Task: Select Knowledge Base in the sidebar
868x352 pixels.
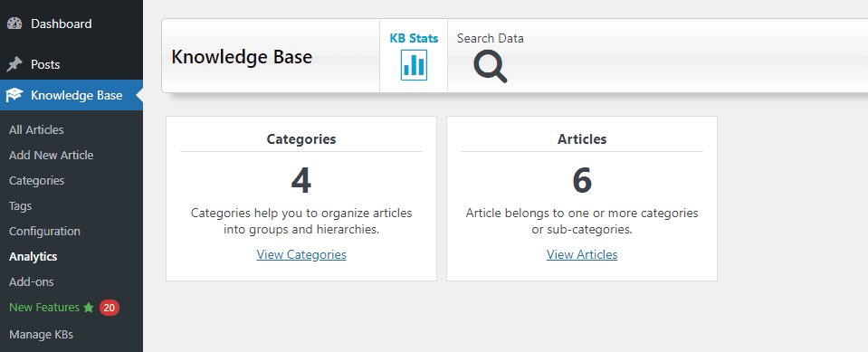Action: point(72,95)
